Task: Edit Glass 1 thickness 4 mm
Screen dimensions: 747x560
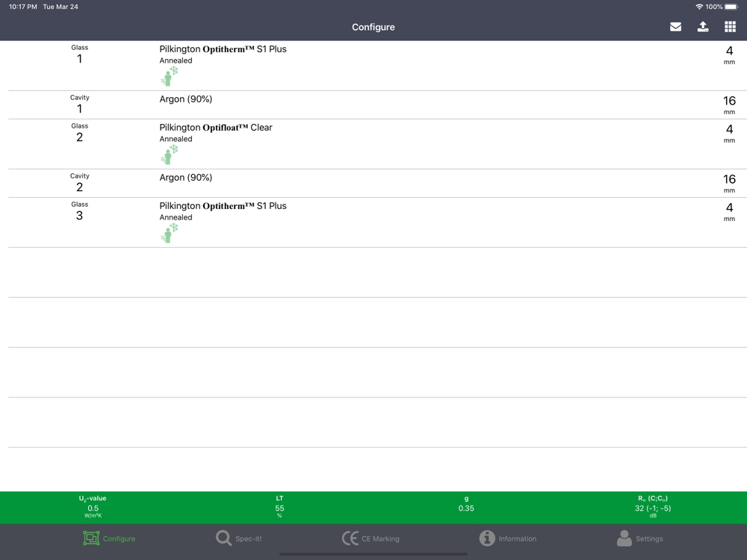Action: 729,55
